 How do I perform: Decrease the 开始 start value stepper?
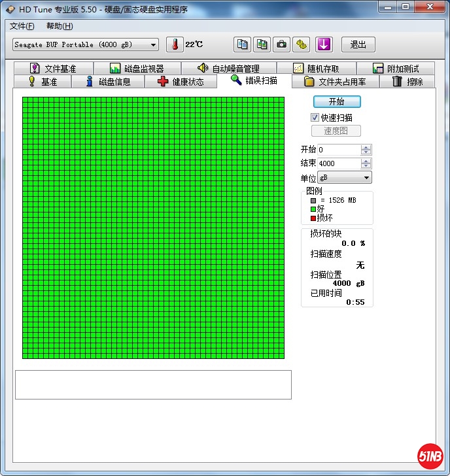(366, 153)
